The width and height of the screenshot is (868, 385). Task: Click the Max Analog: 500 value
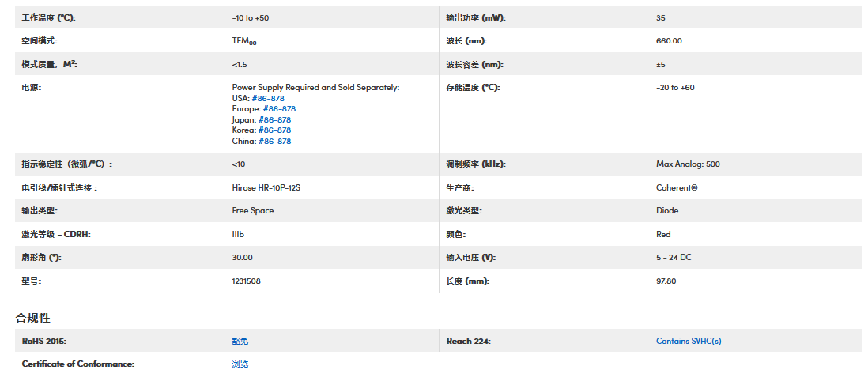688,164
